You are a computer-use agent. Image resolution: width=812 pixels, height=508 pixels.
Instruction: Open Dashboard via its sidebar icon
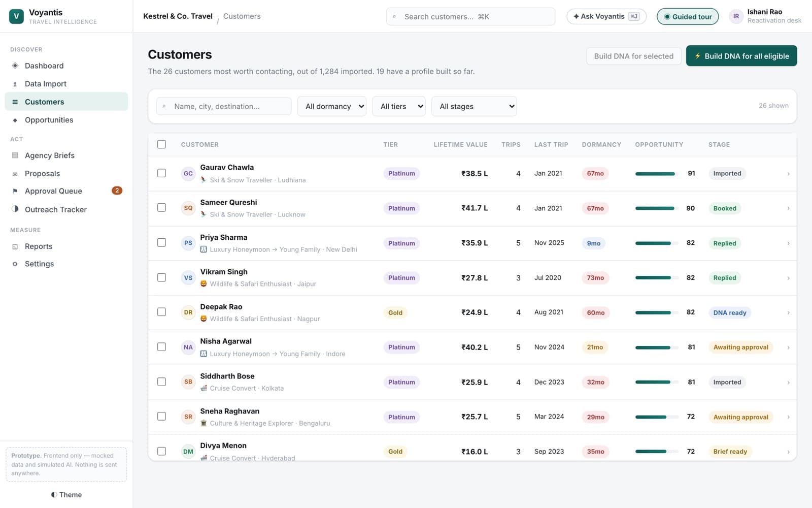(x=15, y=66)
